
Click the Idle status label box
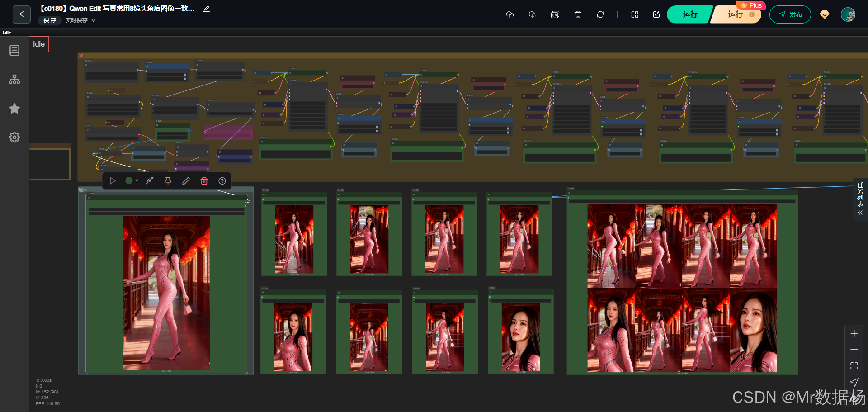point(39,44)
